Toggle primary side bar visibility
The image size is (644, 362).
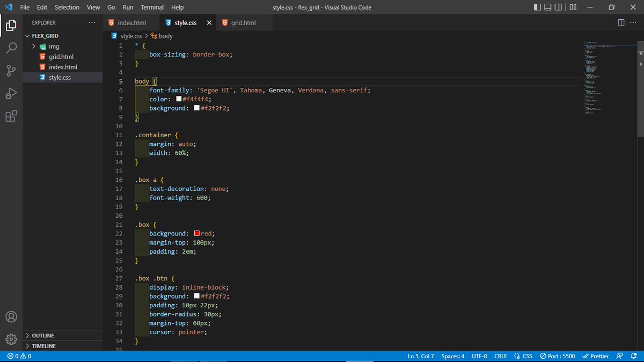click(538, 7)
